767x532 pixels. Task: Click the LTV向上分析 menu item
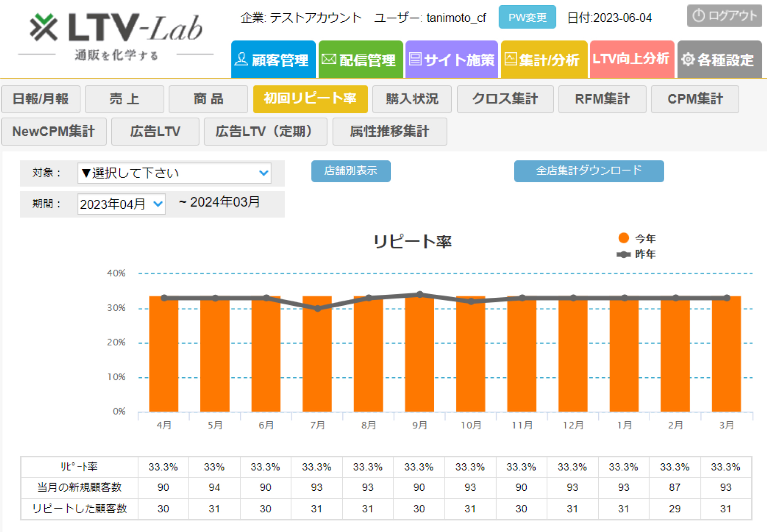pyautogui.click(x=632, y=60)
